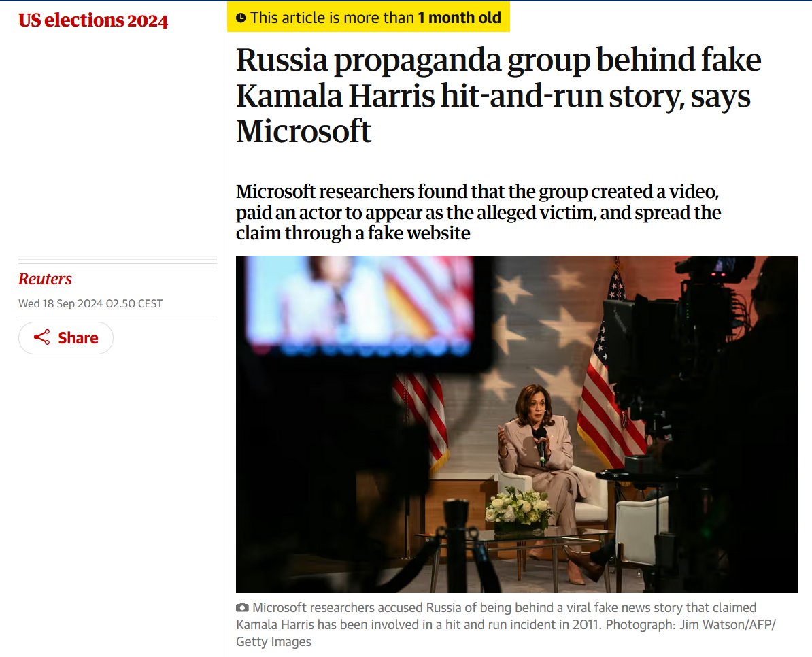812x657 pixels.
Task: Open the US elections 2024 section link
Action: [93, 20]
